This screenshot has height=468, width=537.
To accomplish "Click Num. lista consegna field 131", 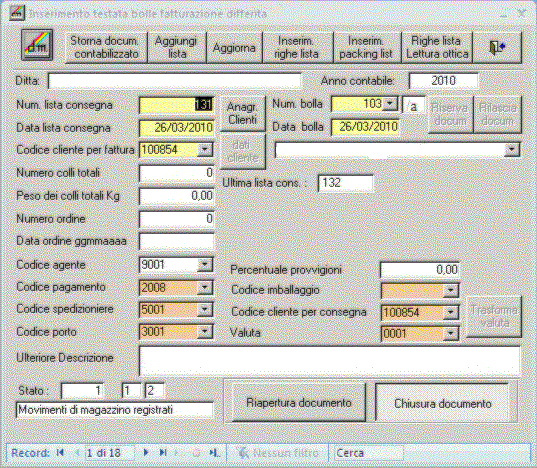I will click(x=176, y=105).
